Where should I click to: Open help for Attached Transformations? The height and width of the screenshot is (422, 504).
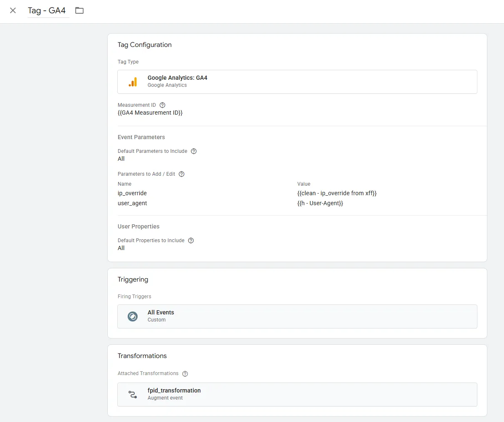(185, 374)
